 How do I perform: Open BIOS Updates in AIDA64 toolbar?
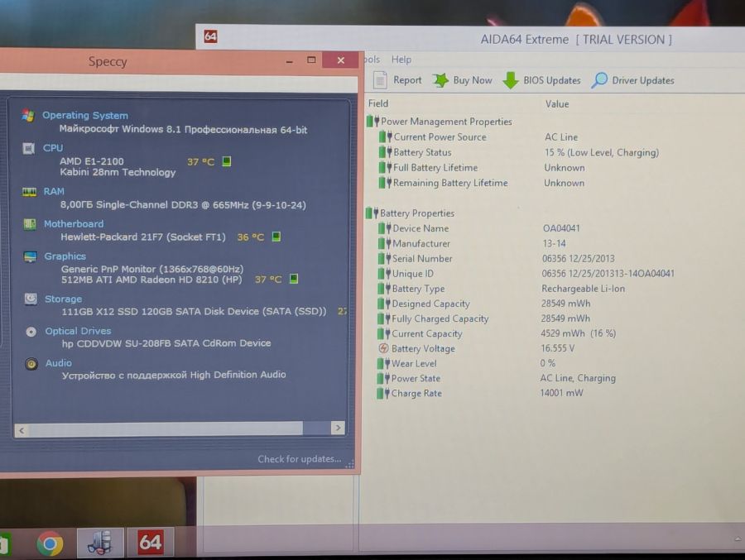point(541,80)
